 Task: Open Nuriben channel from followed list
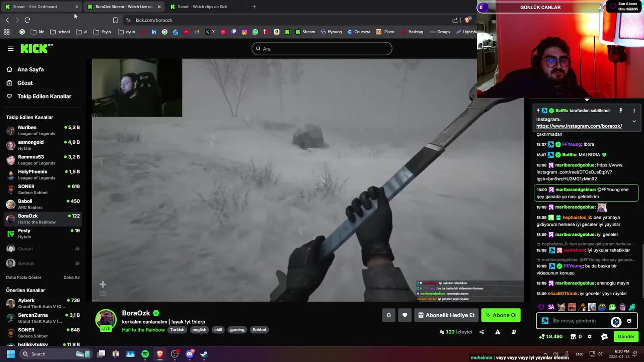pyautogui.click(x=43, y=131)
